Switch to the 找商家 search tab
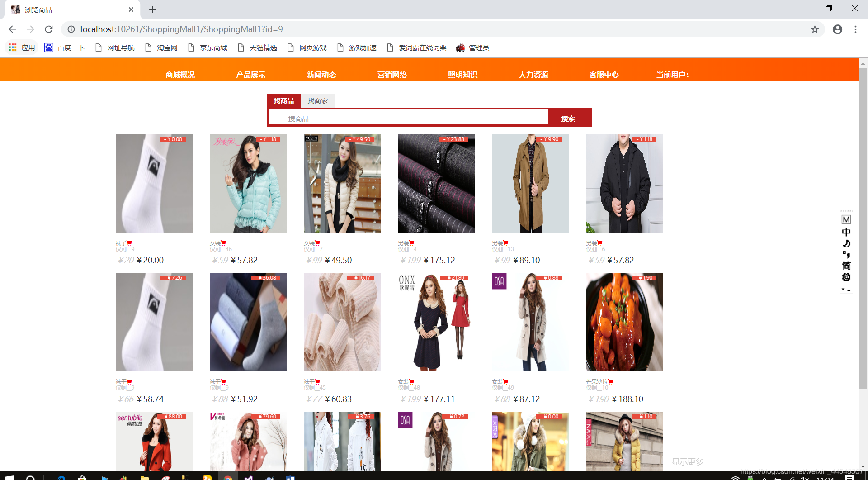868x480 pixels. (317, 100)
